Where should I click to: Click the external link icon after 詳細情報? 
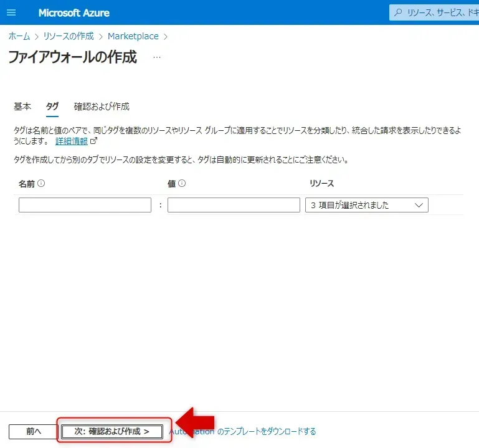(94, 141)
